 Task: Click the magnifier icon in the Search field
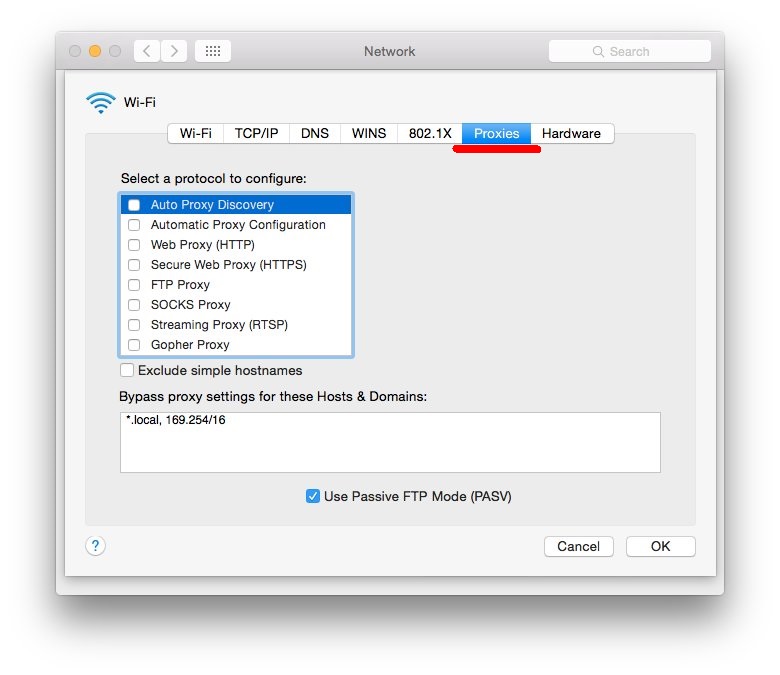pos(598,52)
